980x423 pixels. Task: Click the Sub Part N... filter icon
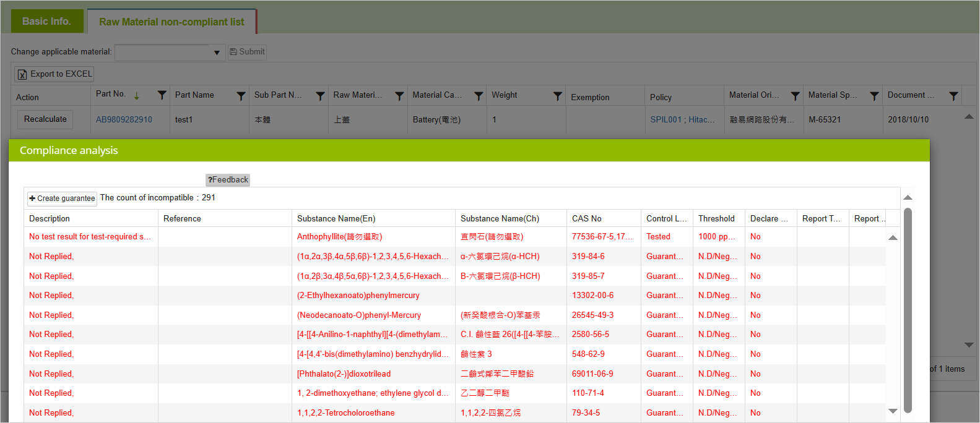pyautogui.click(x=320, y=96)
